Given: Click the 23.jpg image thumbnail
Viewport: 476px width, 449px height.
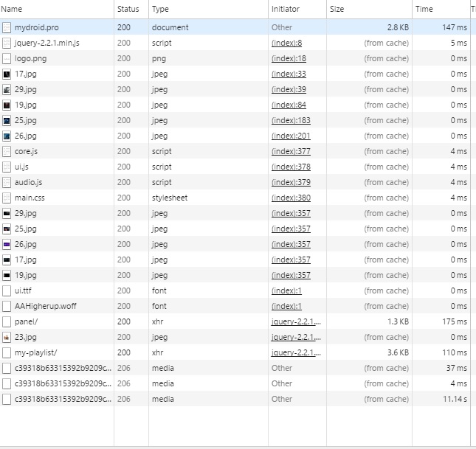Looking at the screenshot, I should tap(7, 337).
